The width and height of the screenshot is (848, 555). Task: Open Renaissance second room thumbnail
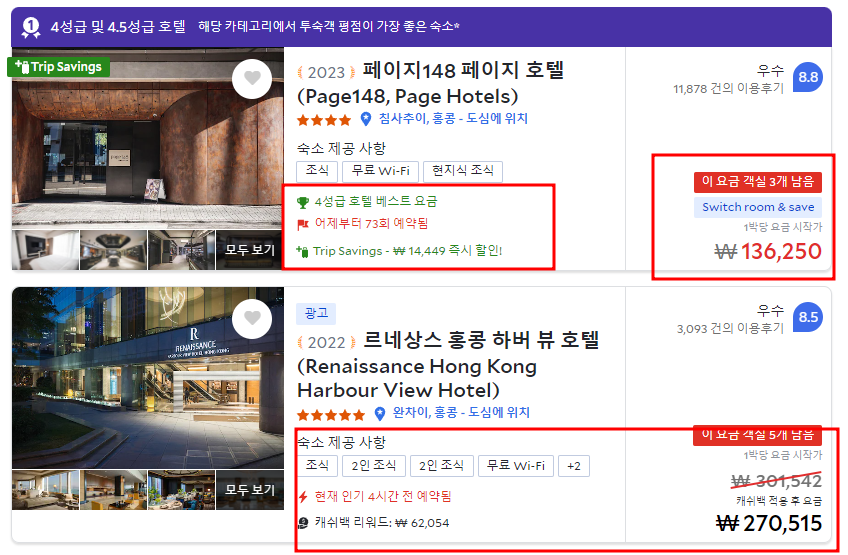tap(114, 490)
